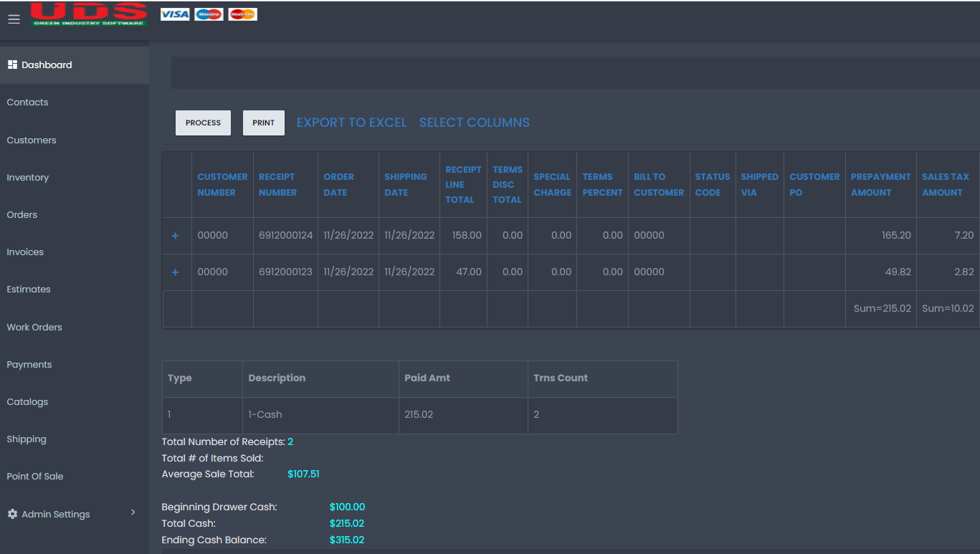This screenshot has height=554, width=980.
Task: Sort by CUSTOMER PO column header
Action: pos(814,184)
